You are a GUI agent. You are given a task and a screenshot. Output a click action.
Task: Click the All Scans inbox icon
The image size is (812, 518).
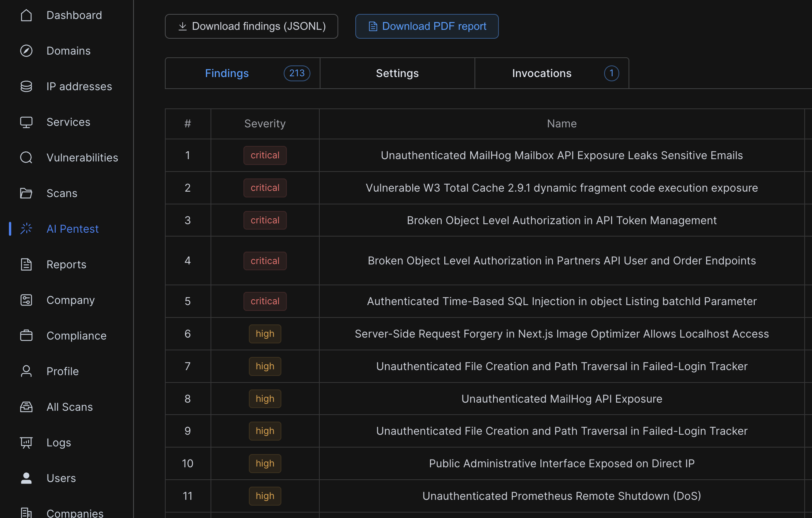click(26, 407)
